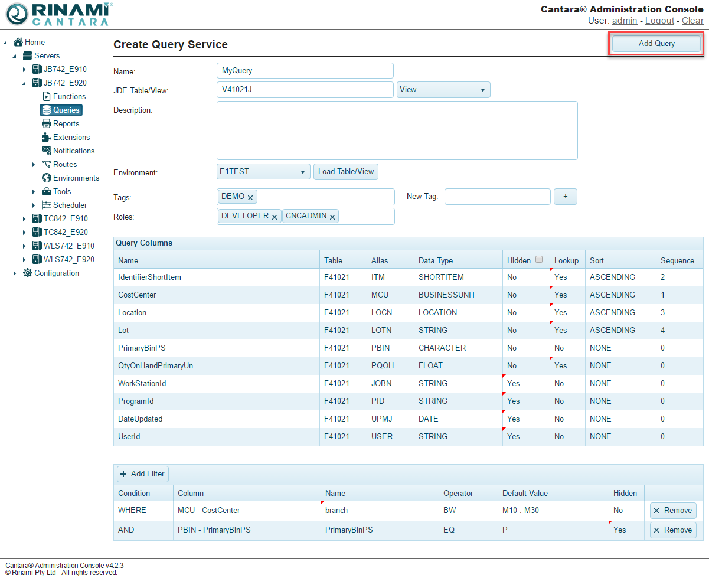Click the Logout link
Viewport: 709px width, 588px height.
(x=659, y=21)
